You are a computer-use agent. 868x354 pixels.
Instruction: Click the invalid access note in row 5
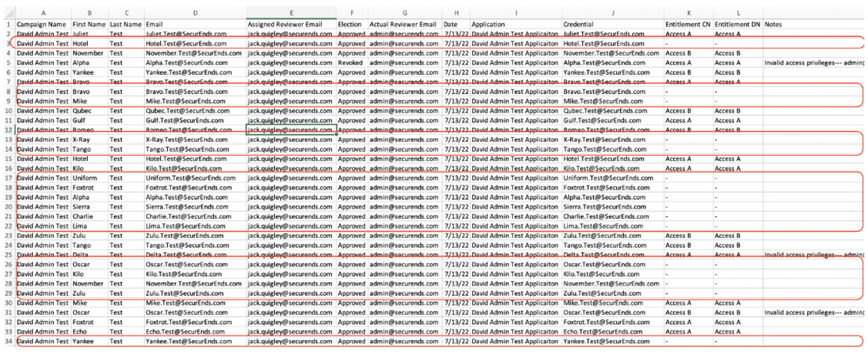coord(813,63)
